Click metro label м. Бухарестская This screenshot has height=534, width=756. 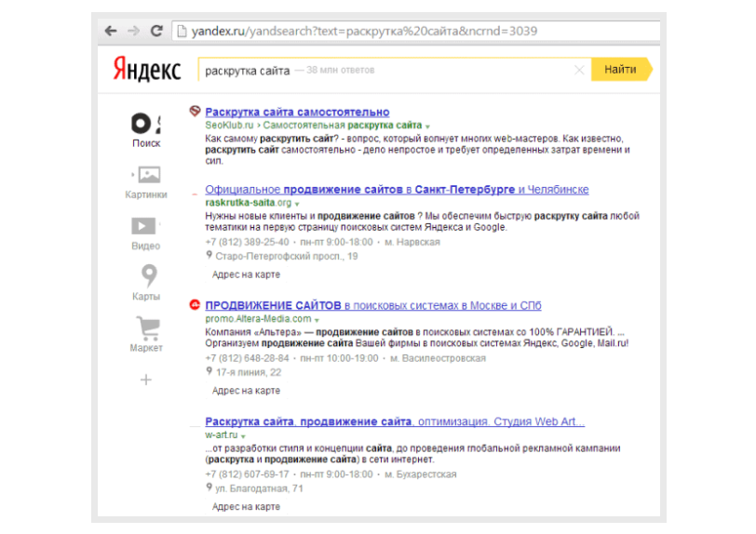point(421,474)
